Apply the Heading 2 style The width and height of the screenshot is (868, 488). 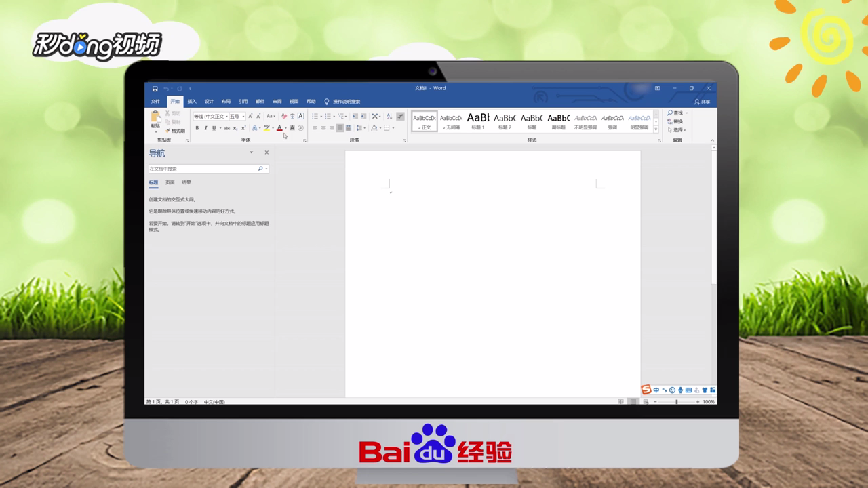(x=505, y=121)
